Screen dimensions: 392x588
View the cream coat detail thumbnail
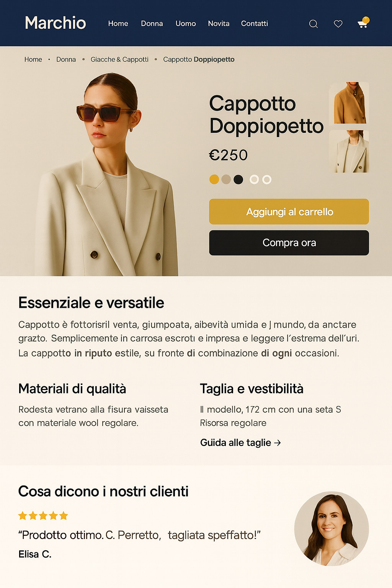[x=349, y=151]
